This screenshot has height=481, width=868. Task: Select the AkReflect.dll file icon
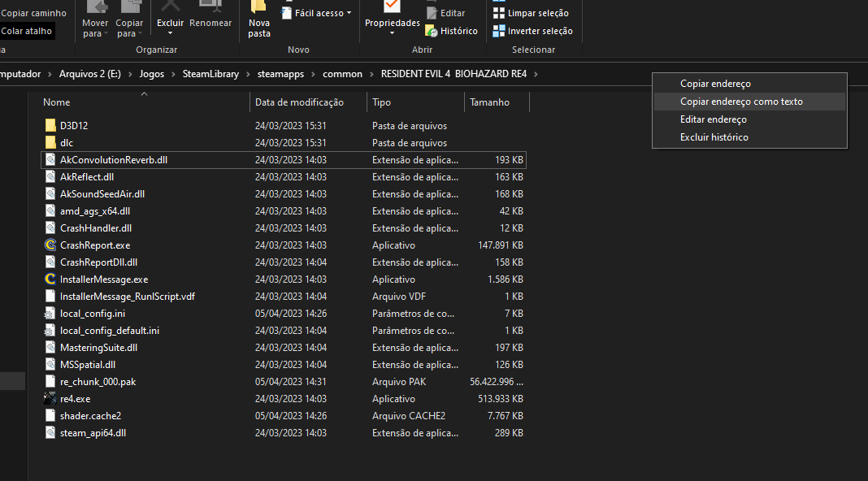click(x=50, y=176)
